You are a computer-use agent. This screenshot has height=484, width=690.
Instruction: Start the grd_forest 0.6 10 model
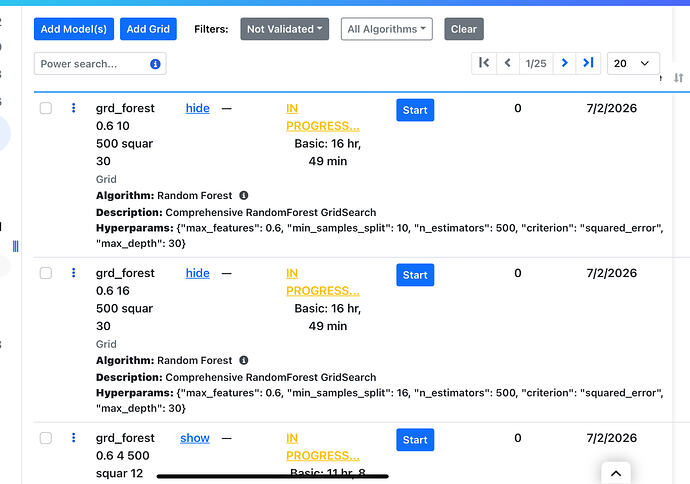tap(415, 110)
